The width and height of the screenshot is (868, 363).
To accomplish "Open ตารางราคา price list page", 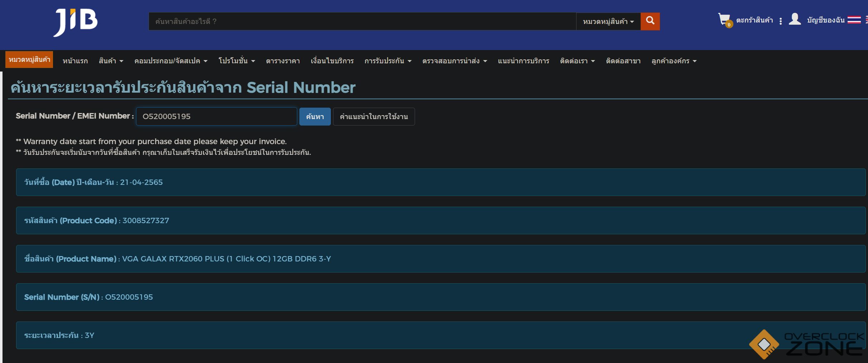I will click(x=283, y=61).
